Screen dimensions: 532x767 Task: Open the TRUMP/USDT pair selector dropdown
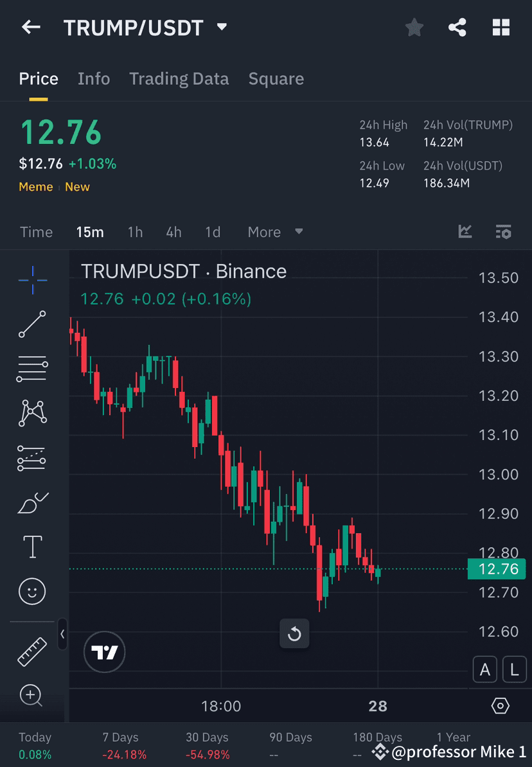(x=221, y=28)
